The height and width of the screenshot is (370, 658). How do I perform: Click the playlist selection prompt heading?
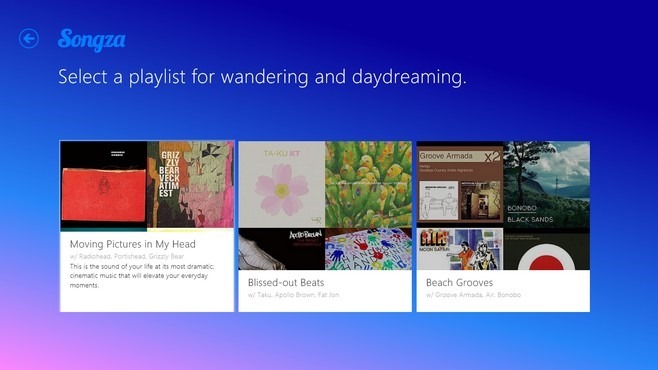(262, 77)
